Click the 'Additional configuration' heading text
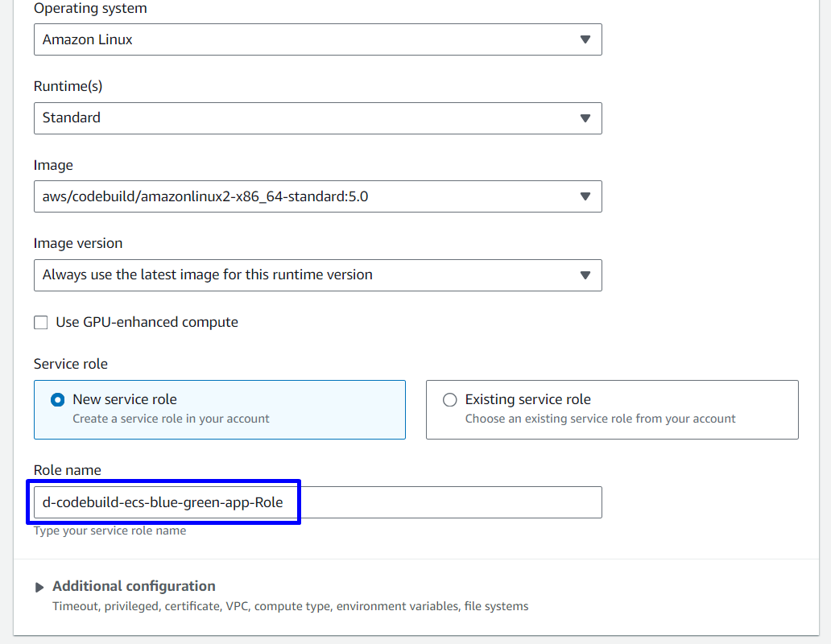The width and height of the screenshot is (831, 644). [x=134, y=586]
